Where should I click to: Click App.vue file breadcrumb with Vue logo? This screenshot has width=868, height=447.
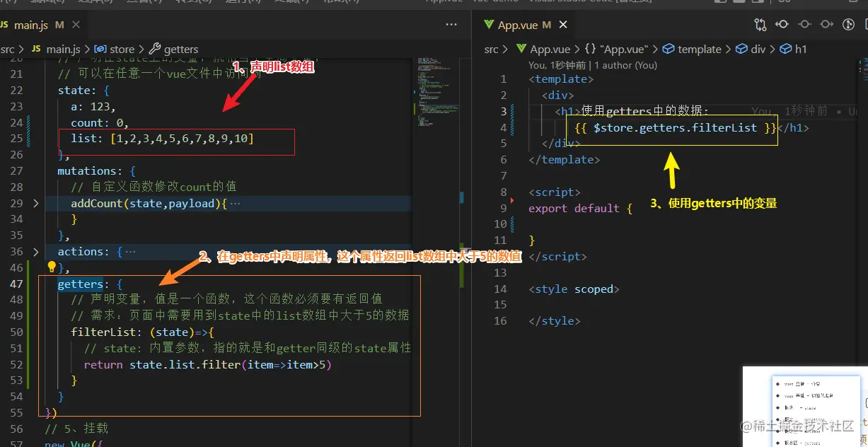pyautogui.click(x=543, y=49)
